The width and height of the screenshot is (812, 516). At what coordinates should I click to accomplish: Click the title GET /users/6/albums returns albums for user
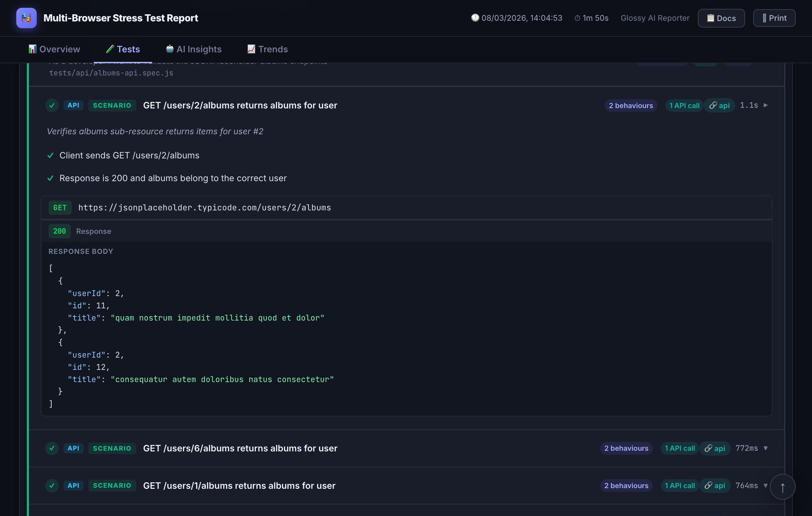[240, 448]
